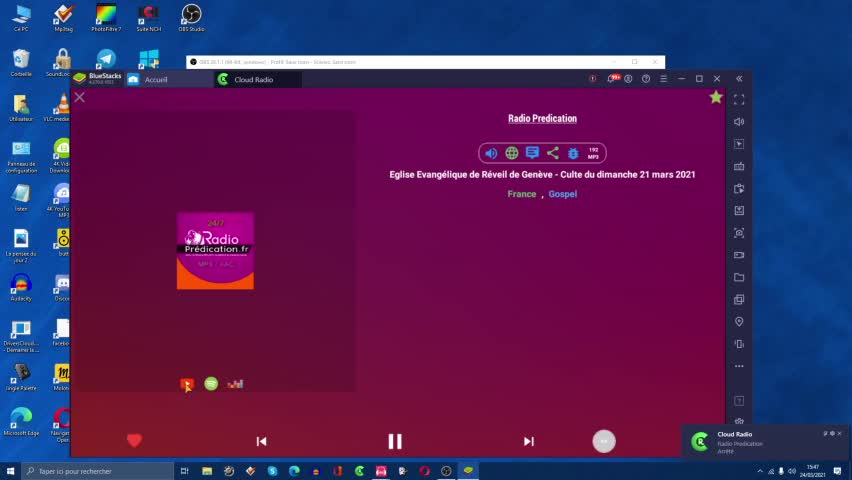Mute the station with the speaker icon
This screenshot has width=852, height=480.
[x=491, y=153]
